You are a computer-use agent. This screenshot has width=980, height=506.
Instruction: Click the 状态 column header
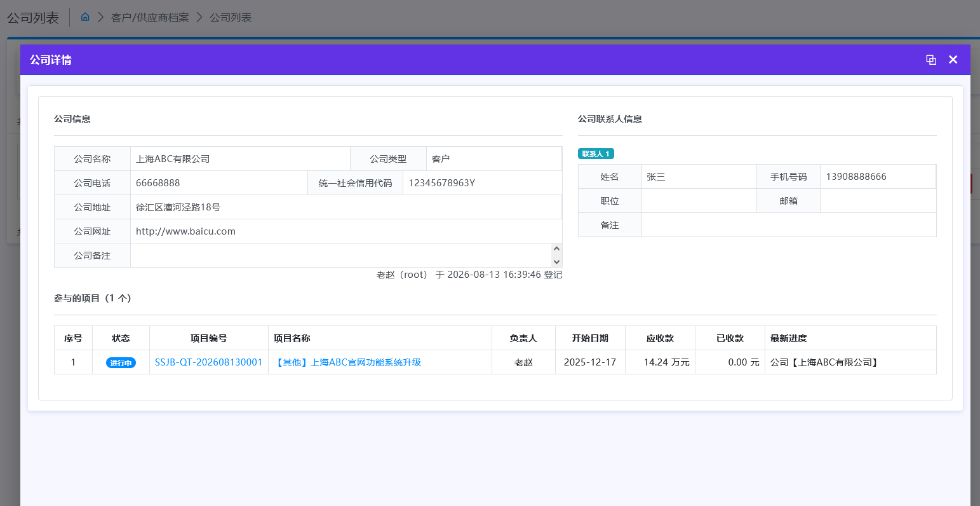[121, 338]
